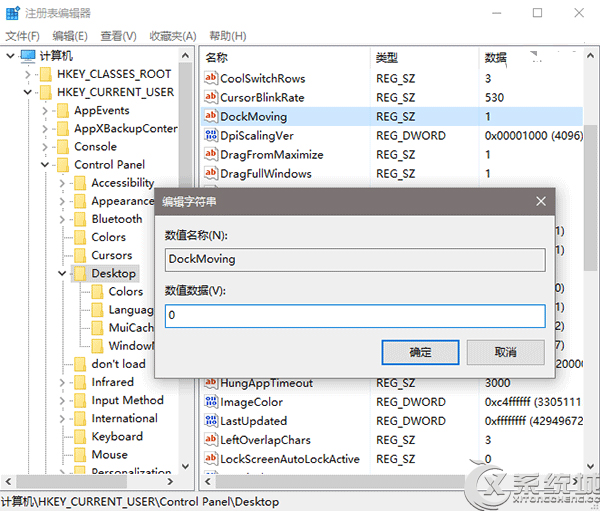Click the tree pane scroll down arrow
Image resolution: width=600 pixels, height=511 pixels.
click(186, 466)
